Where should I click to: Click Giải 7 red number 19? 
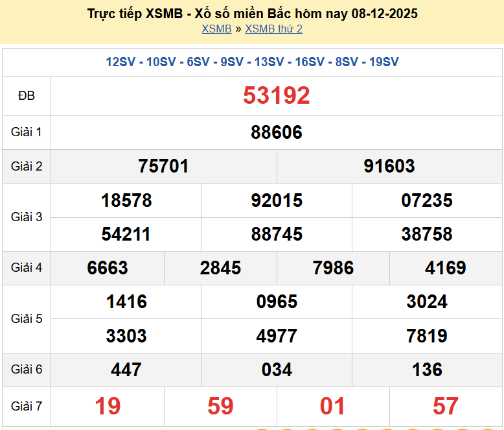point(108,406)
